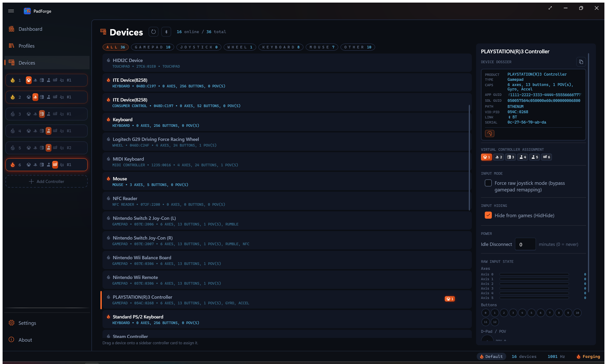Image resolution: width=607 pixels, height=364 pixels.
Task: Click the flame icon beside Logitech G29 wheel
Action: [108, 139]
